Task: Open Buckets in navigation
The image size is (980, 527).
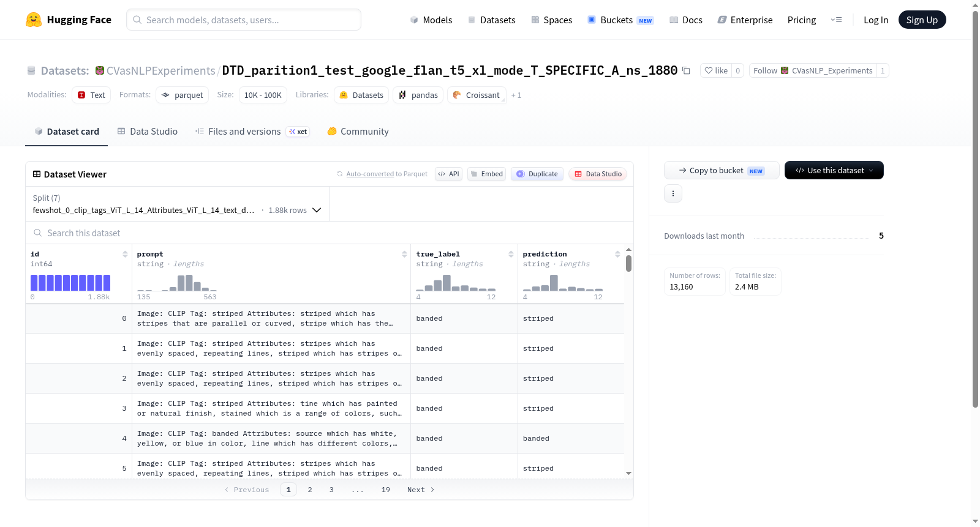Action: point(620,20)
